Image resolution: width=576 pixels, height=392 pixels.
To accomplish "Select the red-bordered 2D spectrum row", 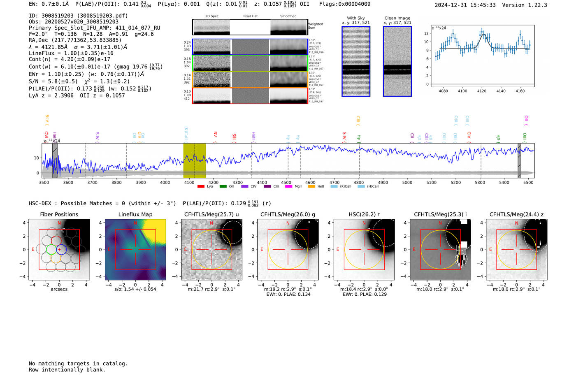I will click(250, 95).
